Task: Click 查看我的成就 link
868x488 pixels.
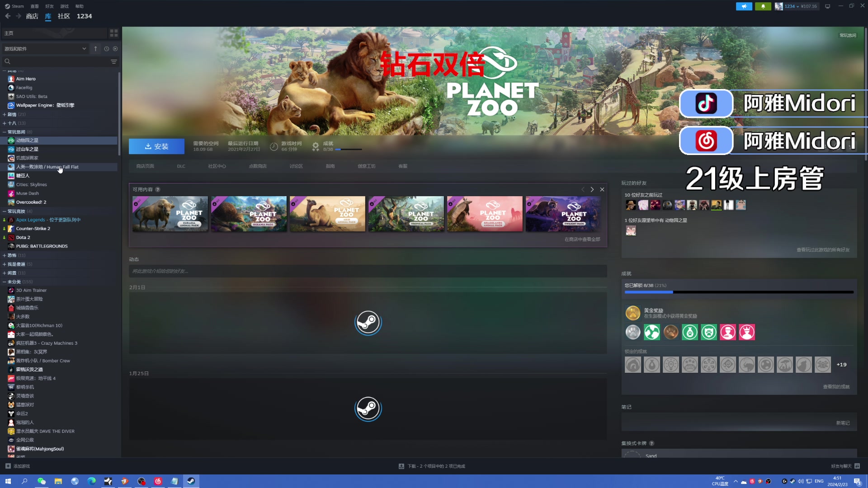Action: (836, 387)
